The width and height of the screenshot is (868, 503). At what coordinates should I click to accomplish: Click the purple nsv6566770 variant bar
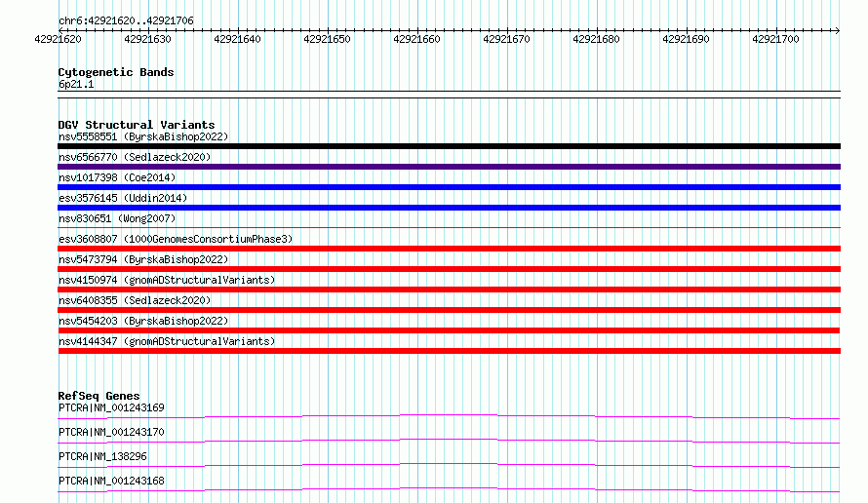coord(449,167)
